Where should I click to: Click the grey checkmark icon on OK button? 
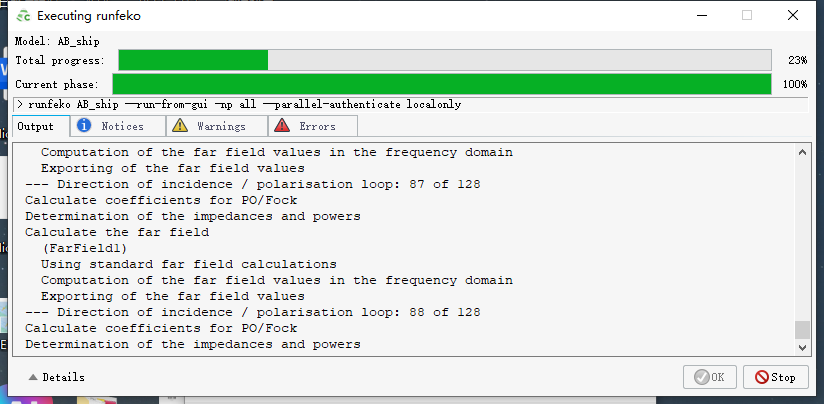coord(701,377)
